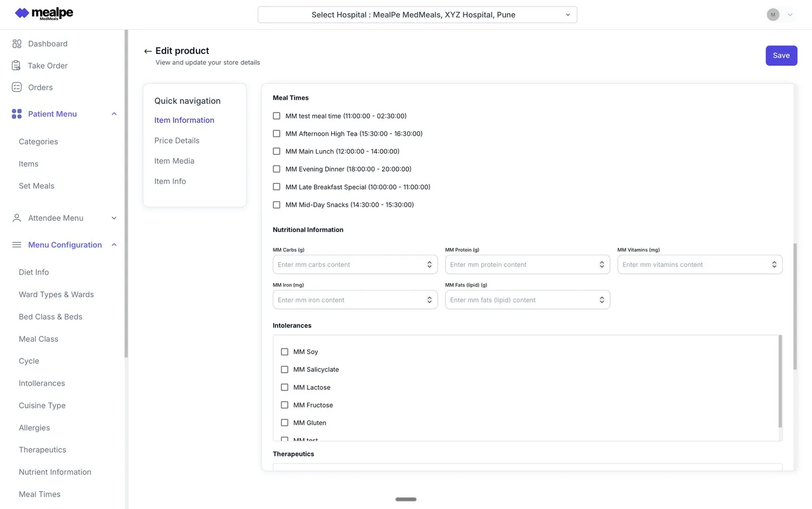Click the Orders list icon
Screen dimensions: 812x509
(x=17, y=87)
